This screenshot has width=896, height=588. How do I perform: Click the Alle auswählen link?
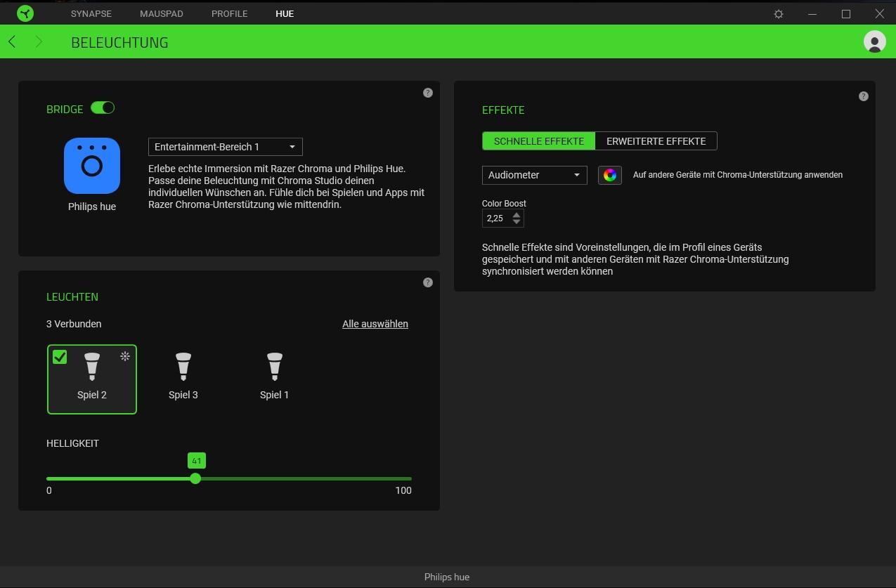[x=375, y=324]
